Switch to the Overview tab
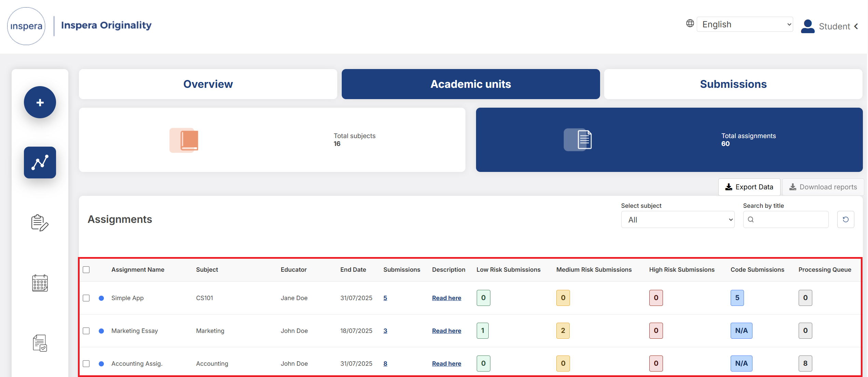The height and width of the screenshot is (377, 868). point(208,84)
